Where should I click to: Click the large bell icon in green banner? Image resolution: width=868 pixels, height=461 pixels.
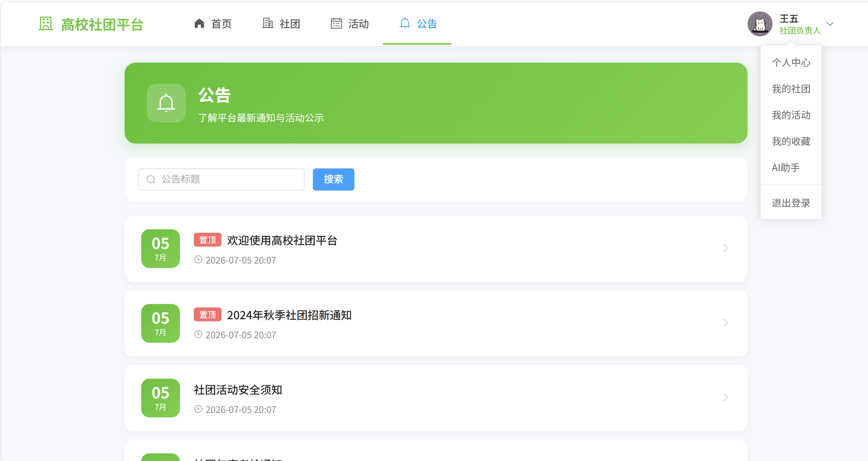coord(166,103)
